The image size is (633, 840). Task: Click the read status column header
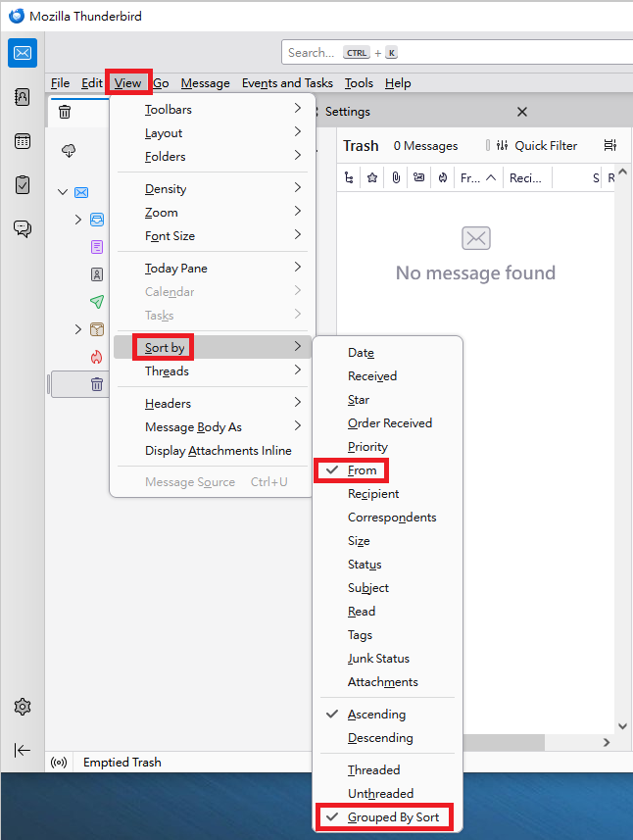418,177
